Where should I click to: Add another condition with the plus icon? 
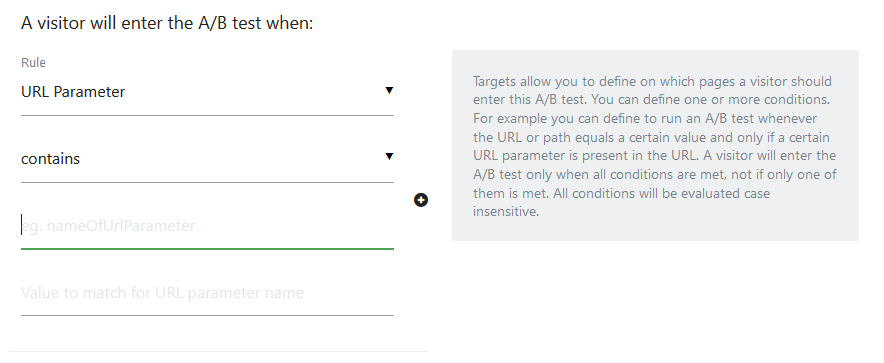click(x=421, y=200)
